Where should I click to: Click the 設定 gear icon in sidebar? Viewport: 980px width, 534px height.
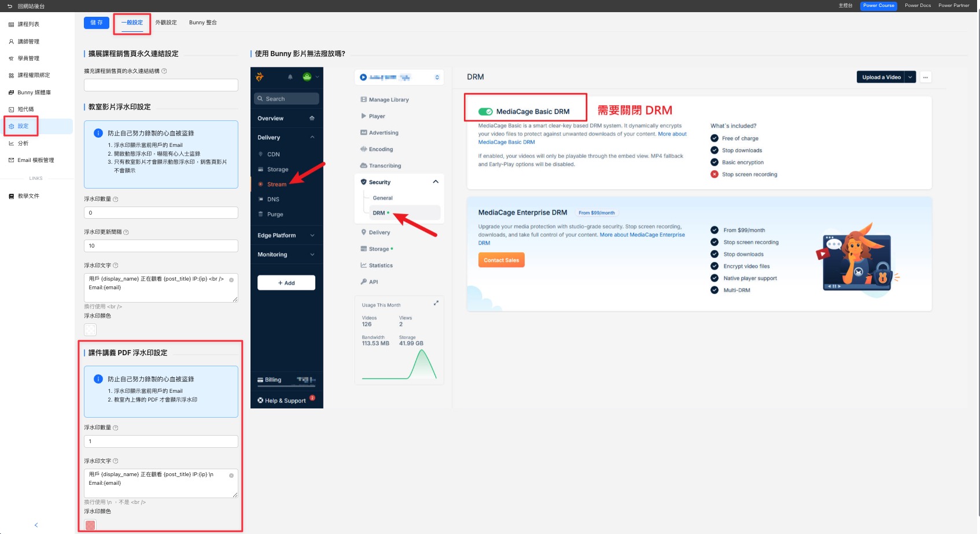coord(11,126)
